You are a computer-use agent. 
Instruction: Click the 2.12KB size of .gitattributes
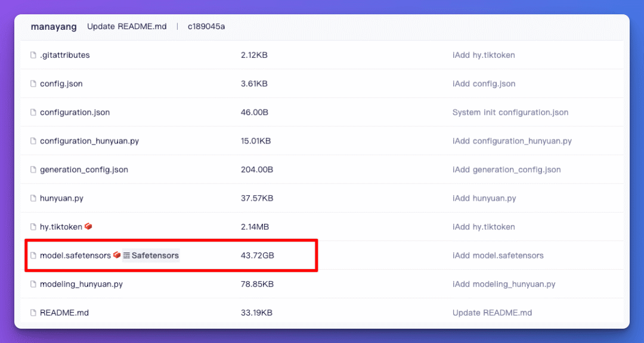(254, 55)
